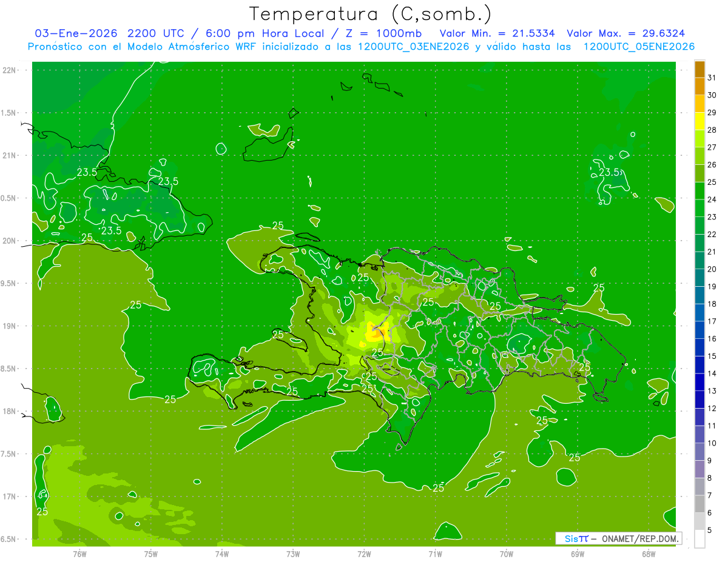Pick the color bar segment between 16 and 17
728x562 pixels.
699,330
